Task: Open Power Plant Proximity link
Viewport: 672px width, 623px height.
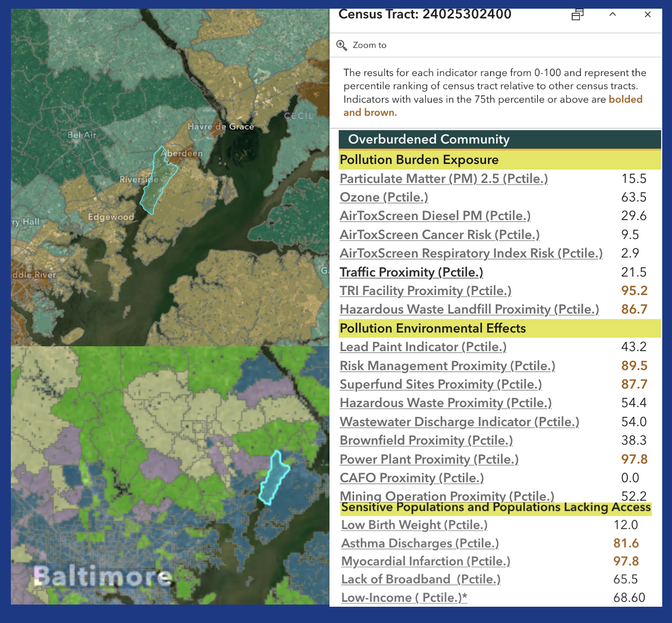Action: tap(429, 459)
